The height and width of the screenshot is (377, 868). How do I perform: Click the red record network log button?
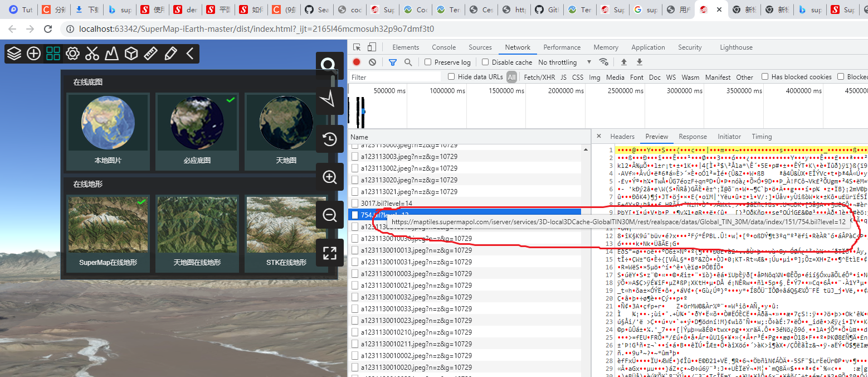357,62
